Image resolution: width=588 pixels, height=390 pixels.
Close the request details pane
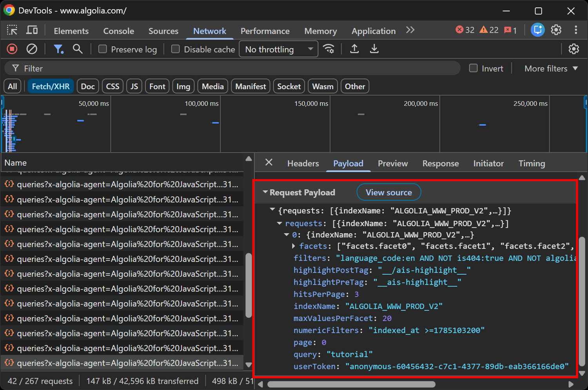(269, 162)
